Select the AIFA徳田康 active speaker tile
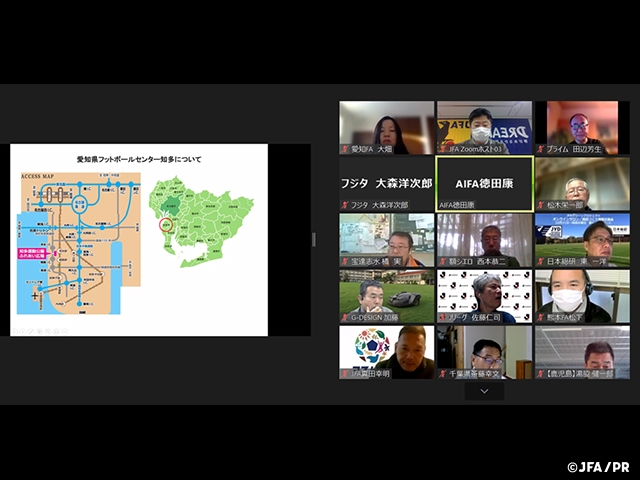This screenshot has height=480, width=640. pyautogui.click(x=484, y=183)
